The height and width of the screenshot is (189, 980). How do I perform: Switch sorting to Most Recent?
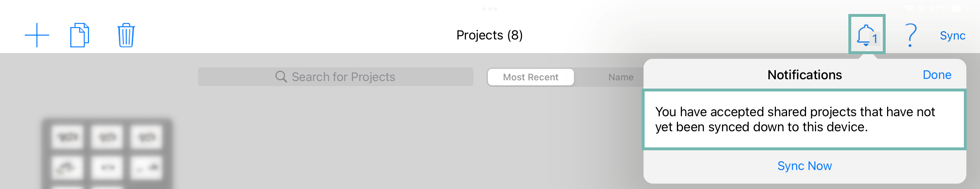pos(530,77)
